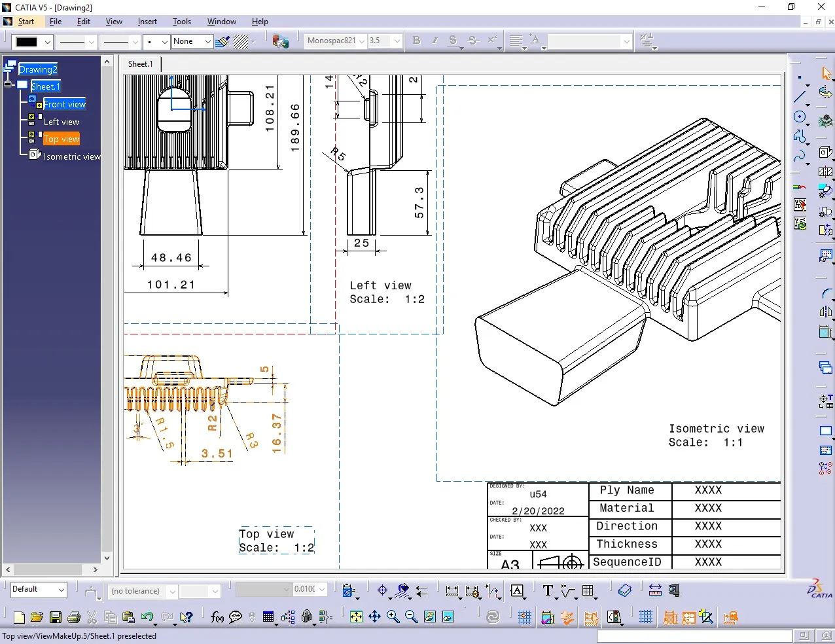Select Left view in specification tree
835x644 pixels.
(x=61, y=122)
